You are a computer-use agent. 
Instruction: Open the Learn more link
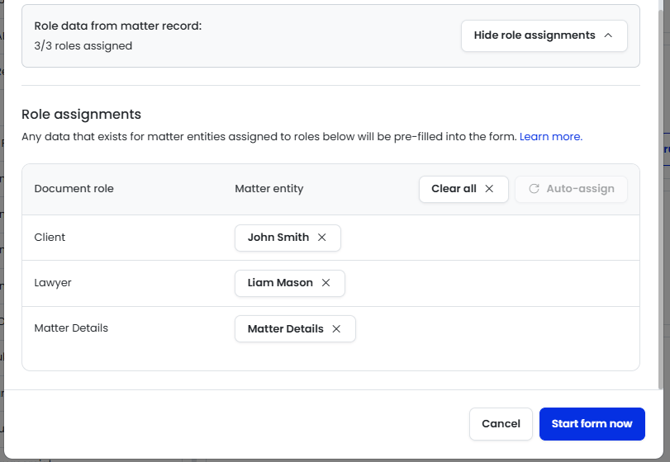550,137
